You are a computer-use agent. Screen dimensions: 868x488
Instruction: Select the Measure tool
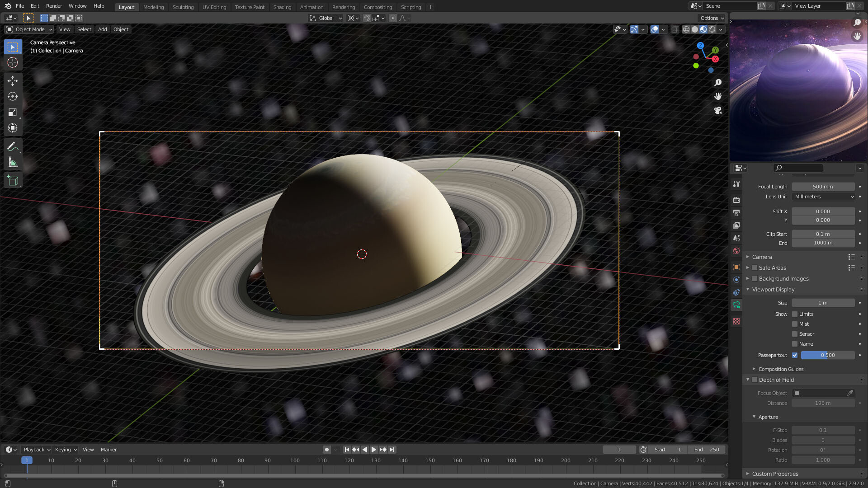(13, 162)
